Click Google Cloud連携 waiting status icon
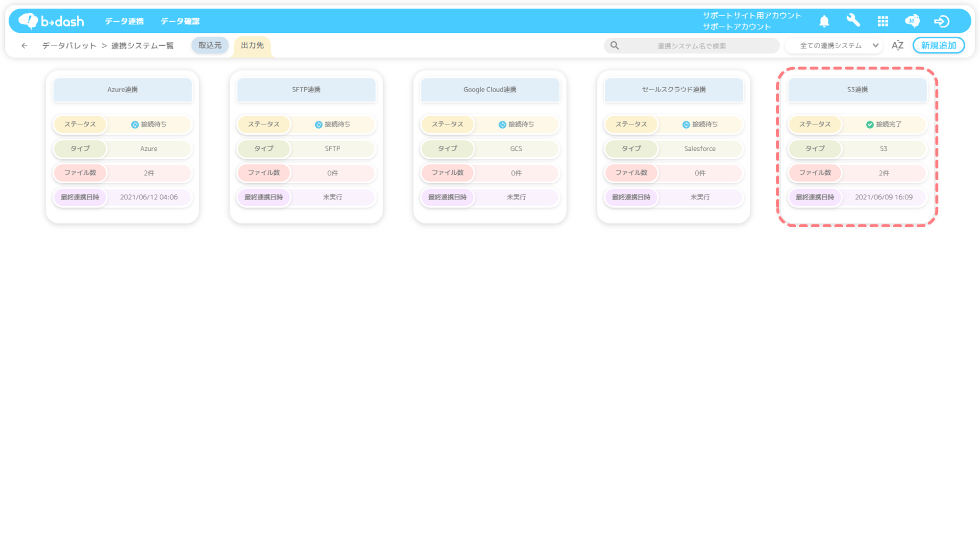Screen dimensions: 980x551 (x=502, y=125)
